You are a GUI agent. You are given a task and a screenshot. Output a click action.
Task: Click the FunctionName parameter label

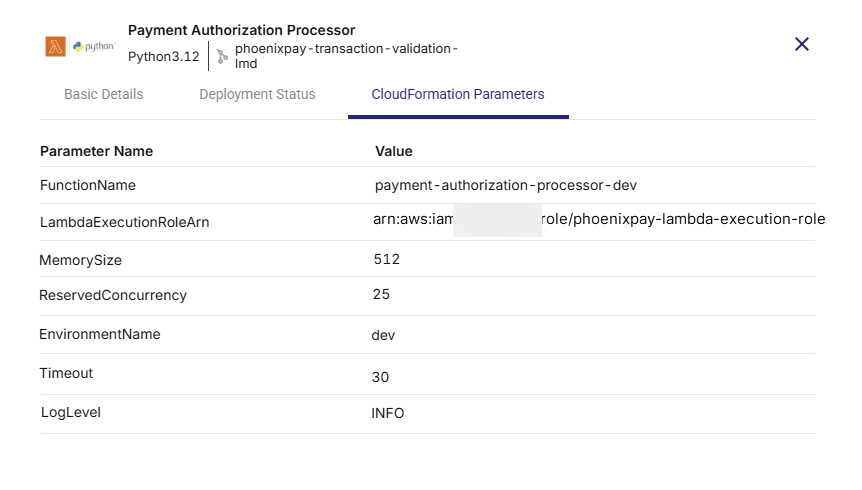[x=87, y=185]
